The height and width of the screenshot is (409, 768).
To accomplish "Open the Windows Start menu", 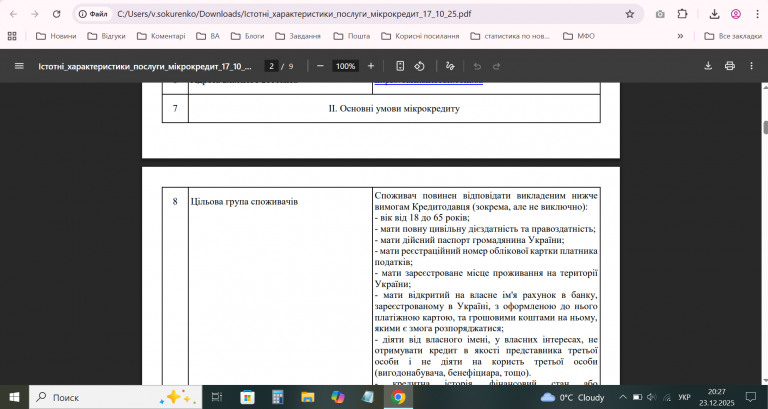I will pyautogui.click(x=14, y=397).
